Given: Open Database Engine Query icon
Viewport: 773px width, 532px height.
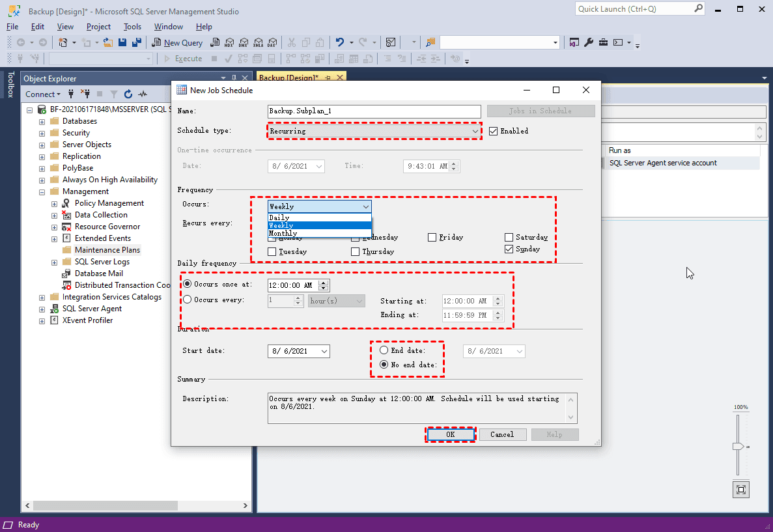Looking at the screenshot, I should coord(215,43).
